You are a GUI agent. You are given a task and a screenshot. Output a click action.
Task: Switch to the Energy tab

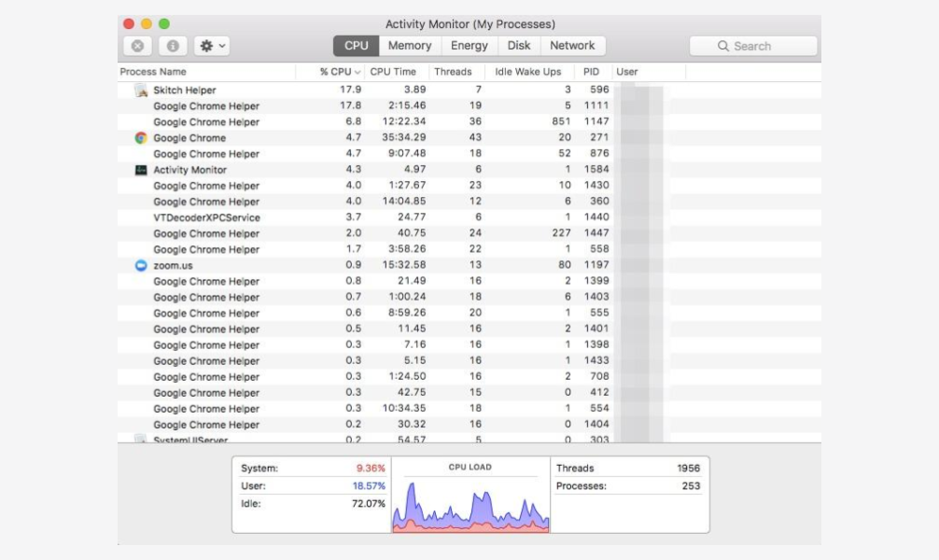tap(469, 46)
